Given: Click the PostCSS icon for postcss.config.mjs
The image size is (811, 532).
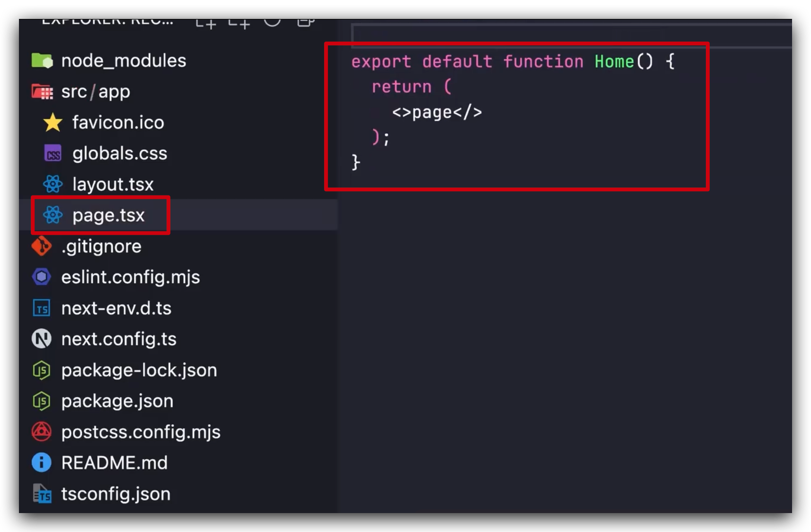Looking at the screenshot, I should point(42,432).
